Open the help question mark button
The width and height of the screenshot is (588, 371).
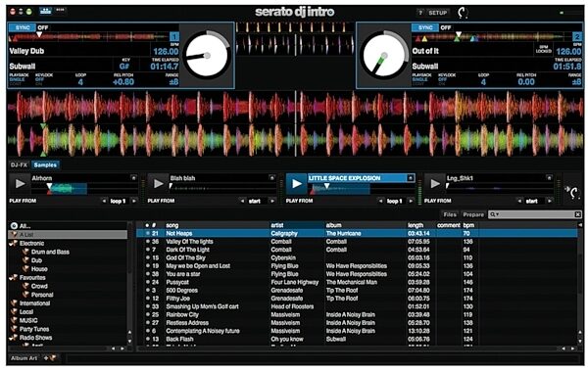click(x=420, y=13)
